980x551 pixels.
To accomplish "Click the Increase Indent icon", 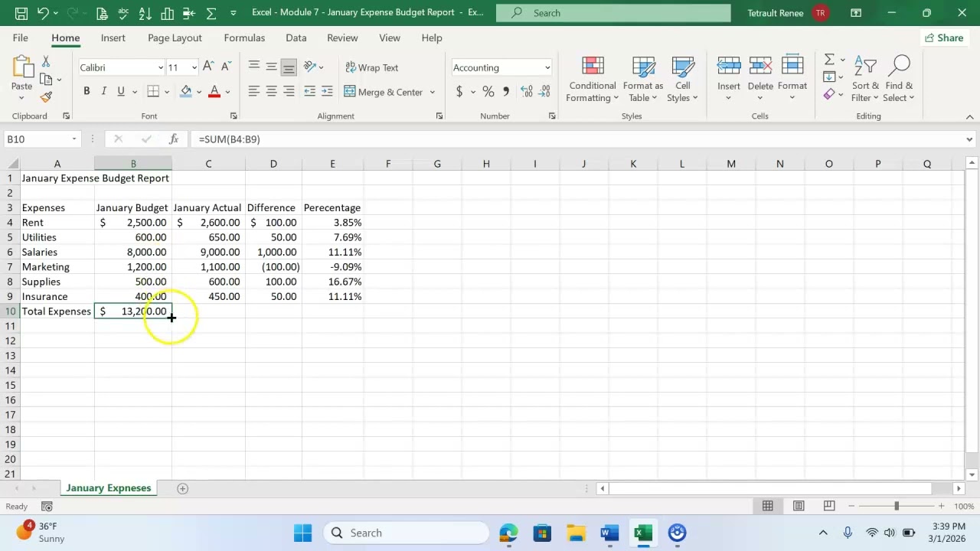I will pyautogui.click(x=327, y=92).
